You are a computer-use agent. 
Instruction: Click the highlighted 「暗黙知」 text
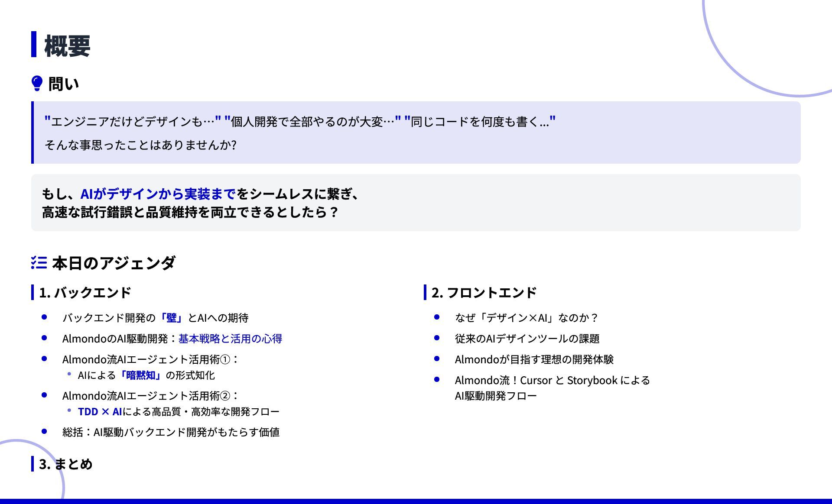[140, 375]
